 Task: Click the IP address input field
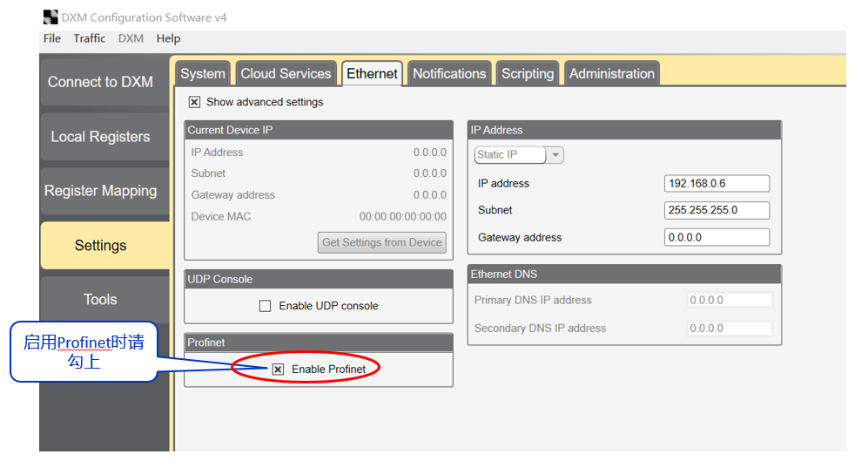716,184
